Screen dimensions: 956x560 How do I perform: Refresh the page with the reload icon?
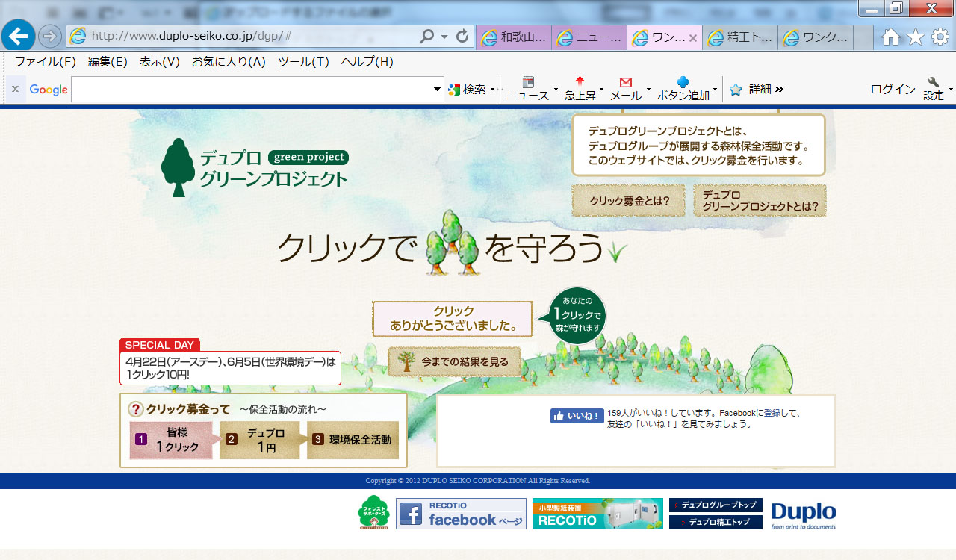pos(462,36)
